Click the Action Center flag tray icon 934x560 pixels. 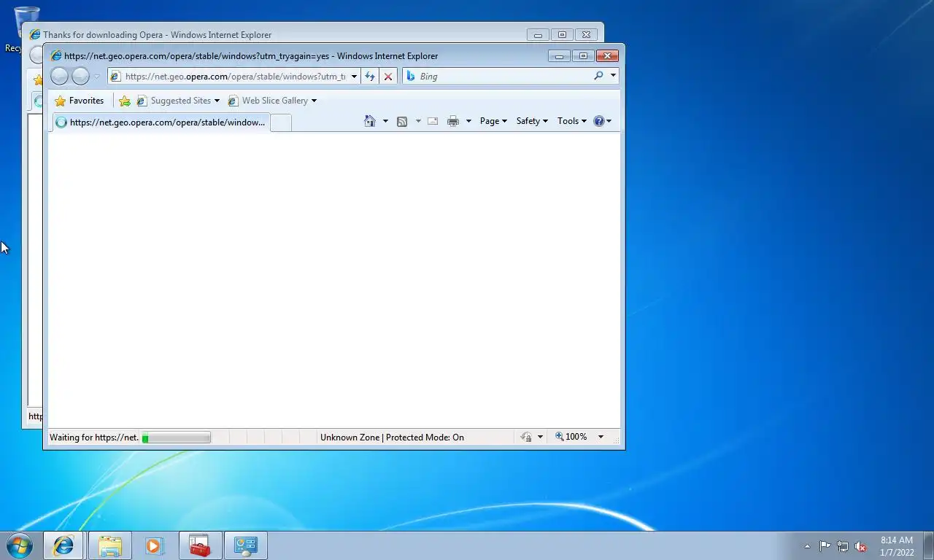click(x=825, y=546)
